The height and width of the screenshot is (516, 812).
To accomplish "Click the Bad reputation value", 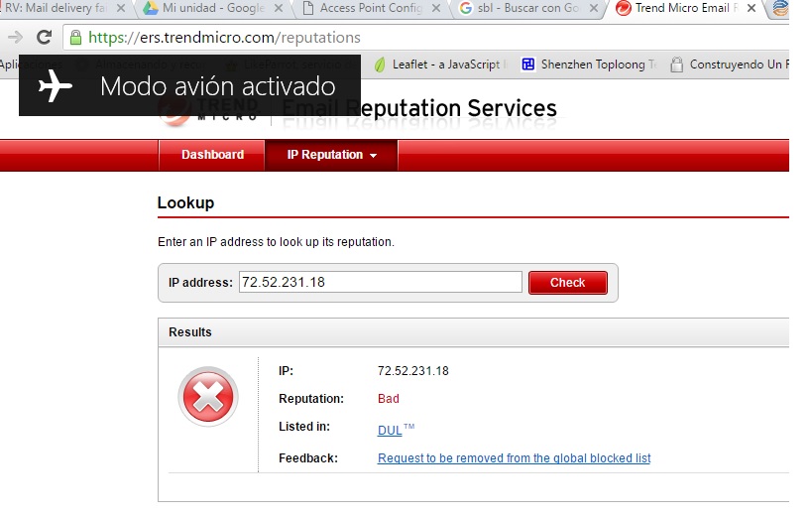I will (389, 398).
